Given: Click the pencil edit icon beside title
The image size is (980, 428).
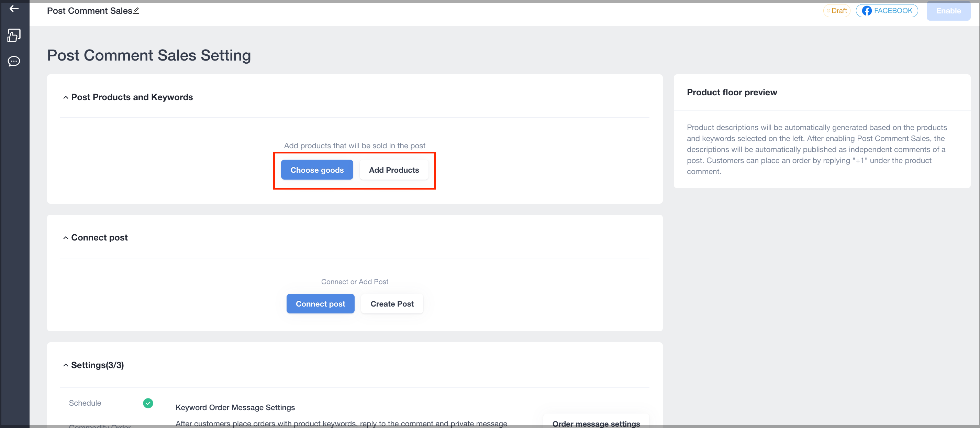Looking at the screenshot, I should (x=136, y=11).
